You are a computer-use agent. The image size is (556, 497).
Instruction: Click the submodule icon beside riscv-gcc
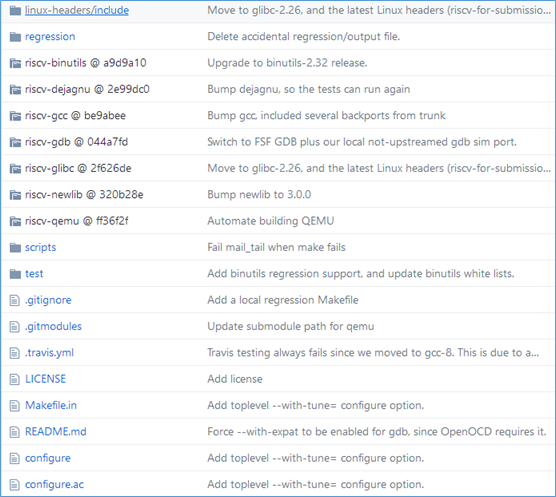tap(15, 116)
